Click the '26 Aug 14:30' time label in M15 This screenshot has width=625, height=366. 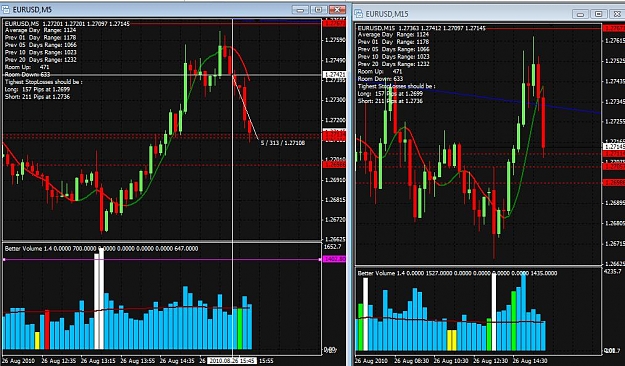[530, 361]
